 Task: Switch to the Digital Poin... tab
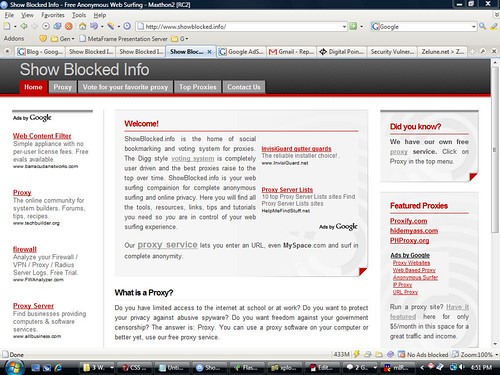click(x=341, y=52)
